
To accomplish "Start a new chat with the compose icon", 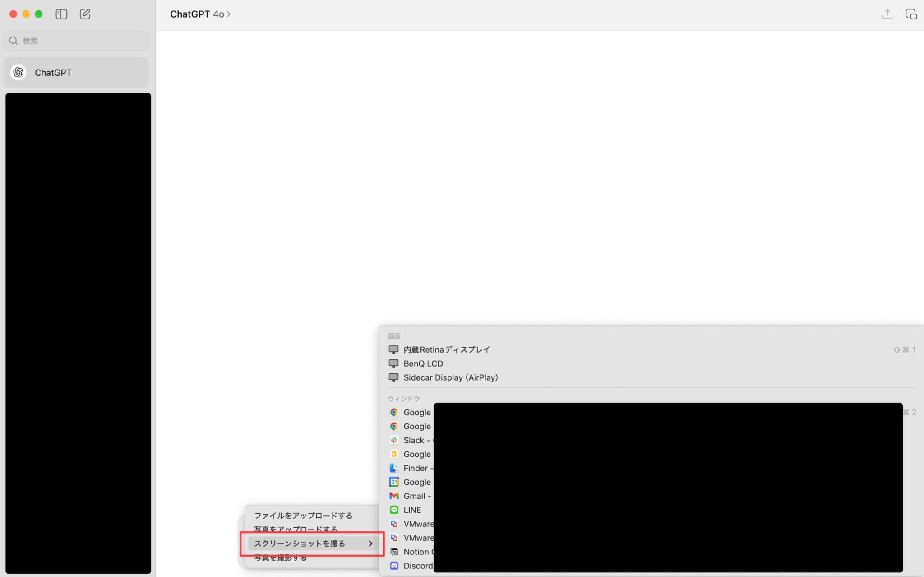I will point(85,14).
